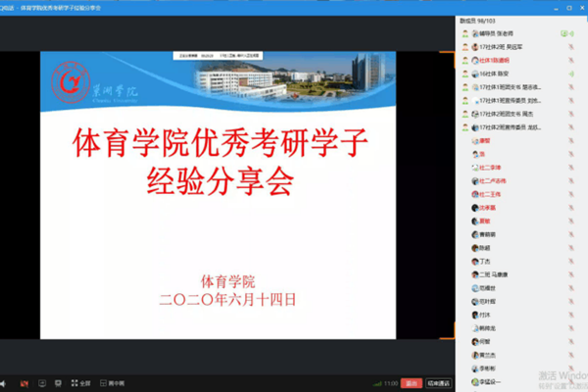Select member 辅导员 张老师 in list

pos(500,33)
